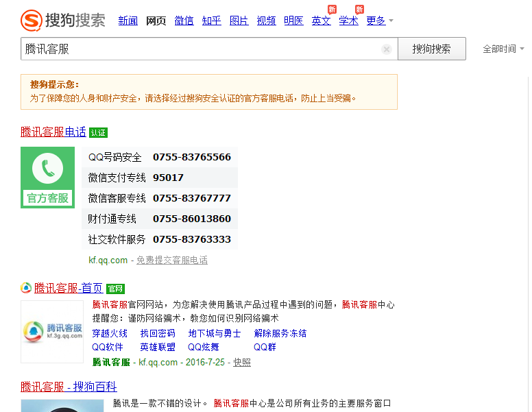Image resolution: width=532 pixels, height=412 pixels.
Task: Open the 知乎 search tab
Action: tap(211, 21)
